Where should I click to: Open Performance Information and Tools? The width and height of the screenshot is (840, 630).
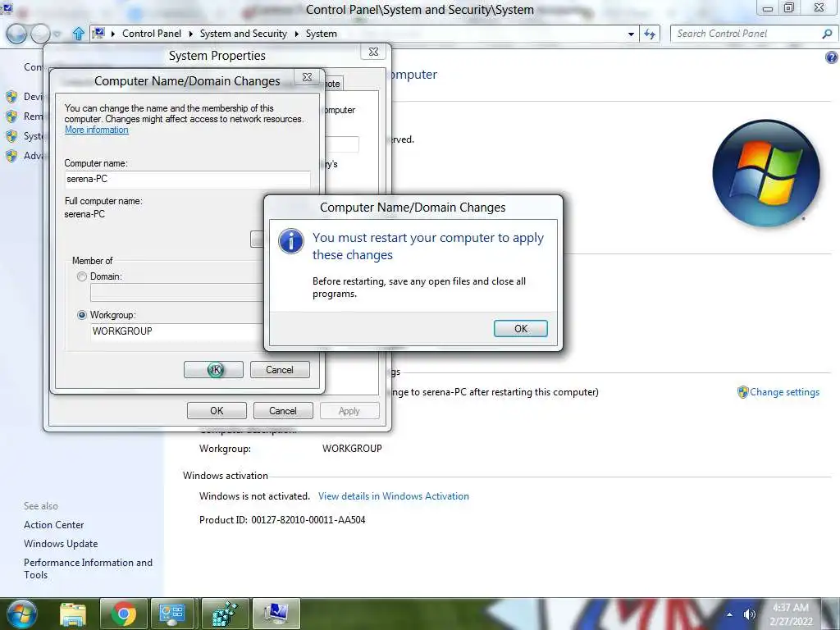point(88,568)
